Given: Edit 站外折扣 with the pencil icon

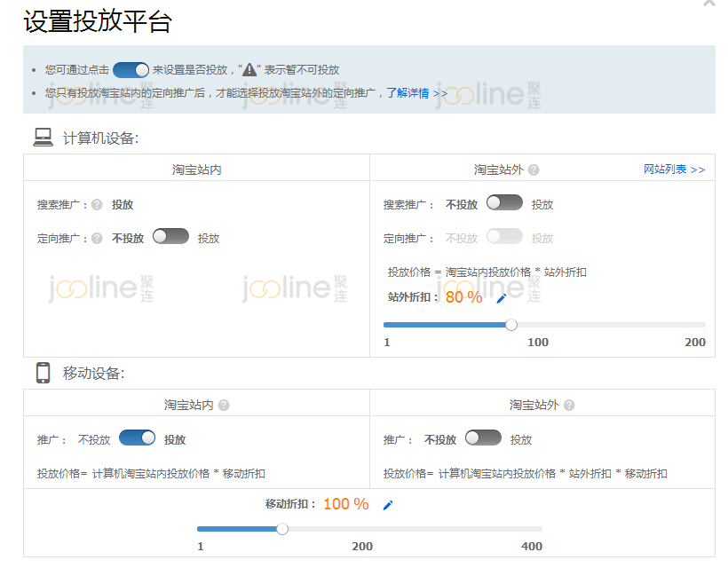Looking at the screenshot, I should point(502,298).
